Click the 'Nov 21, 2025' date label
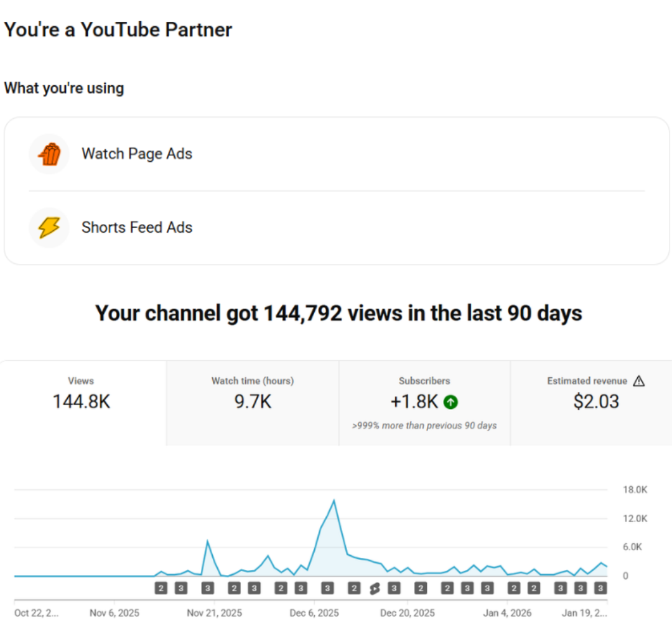Image resolution: width=672 pixels, height=641 pixels. tap(214, 613)
